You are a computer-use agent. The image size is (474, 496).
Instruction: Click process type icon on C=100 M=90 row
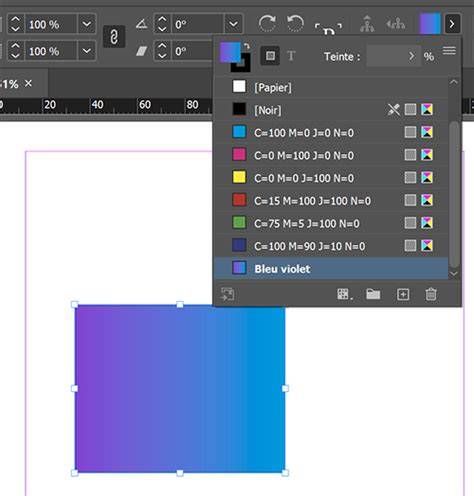(410, 246)
